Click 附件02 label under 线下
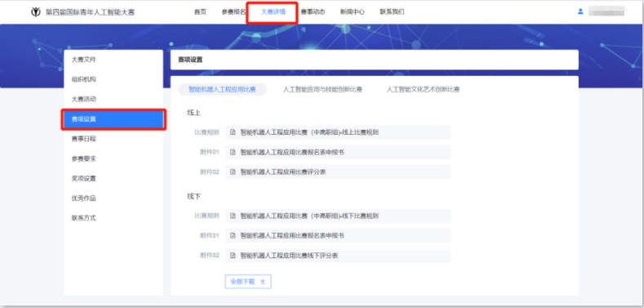 [210, 256]
